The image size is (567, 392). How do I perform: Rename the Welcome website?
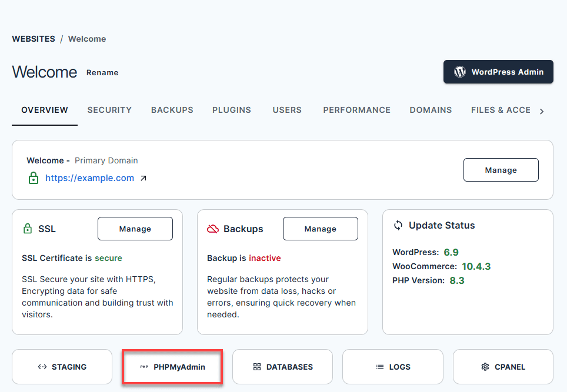coord(102,73)
